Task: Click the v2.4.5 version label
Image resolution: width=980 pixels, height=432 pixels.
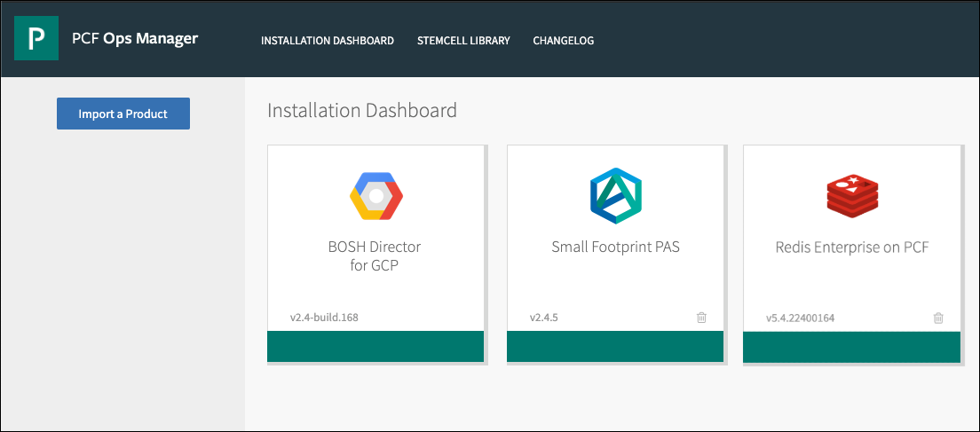Action: pos(544,318)
